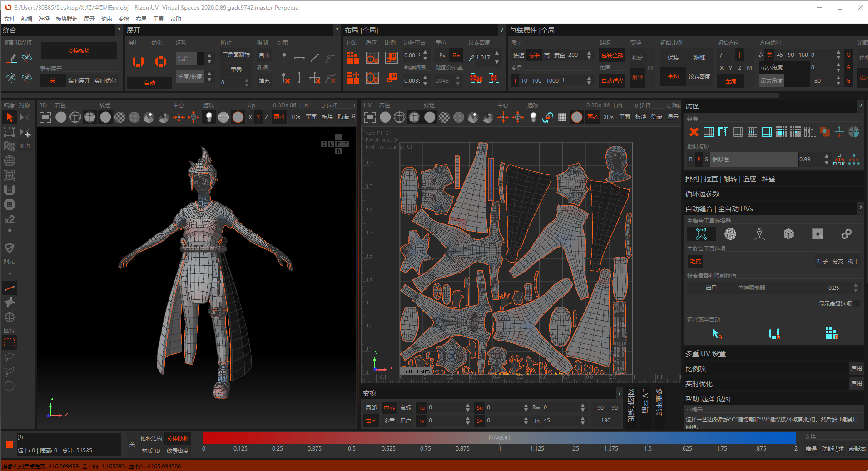Image resolution: width=868 pixels, height=471 pixels.
Task: Select the arrow select tool in the edit toolbar
Action: point(10,118)
